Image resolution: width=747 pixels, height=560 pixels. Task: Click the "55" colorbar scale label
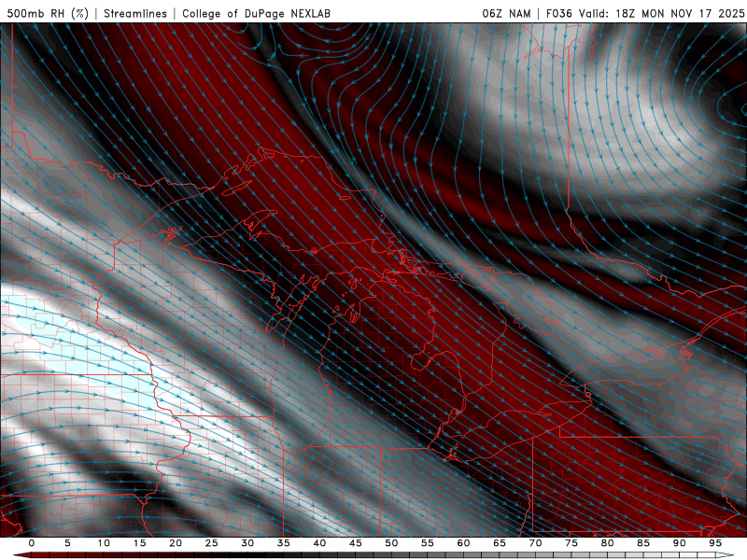[428, 543]
